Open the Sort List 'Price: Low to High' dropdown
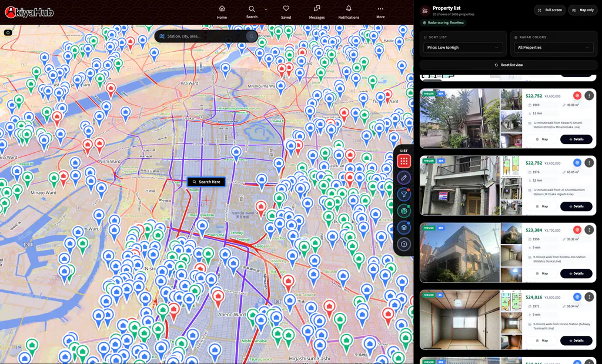 (463, 48)
